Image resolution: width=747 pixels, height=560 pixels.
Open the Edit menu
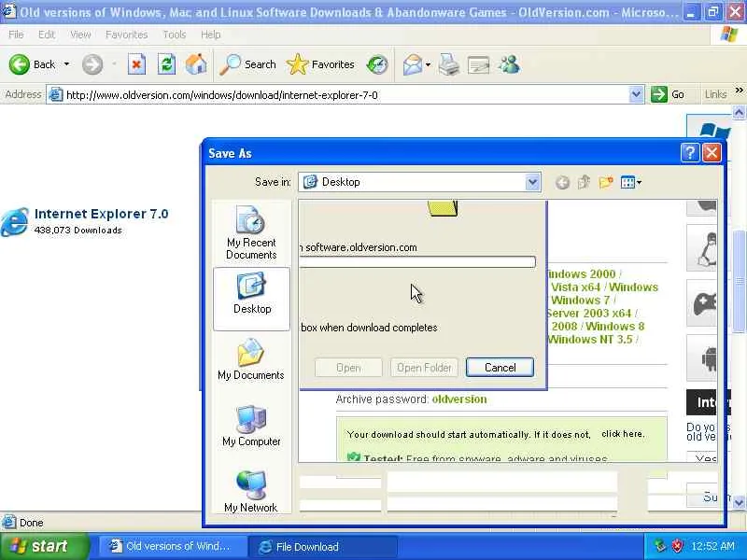pyautogui.click(x=46, y=35)
